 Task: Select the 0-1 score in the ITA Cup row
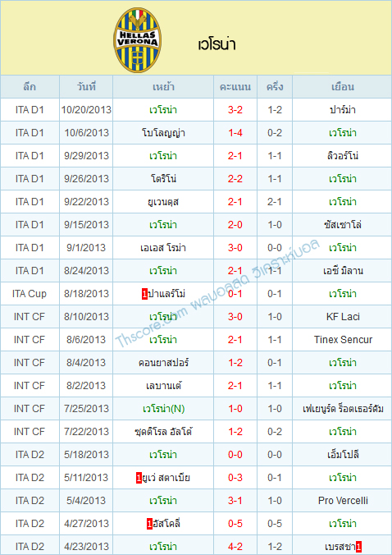point(235,294)
